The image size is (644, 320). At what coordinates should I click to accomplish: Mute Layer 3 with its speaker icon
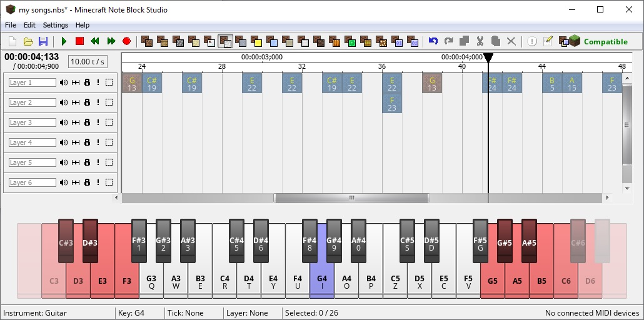(x=63, y=122)
